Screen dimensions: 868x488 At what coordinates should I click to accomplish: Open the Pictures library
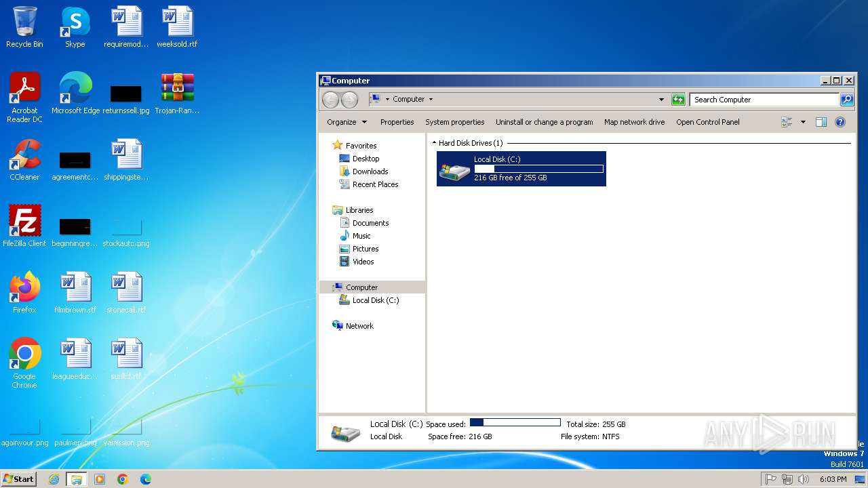pyautogui.click(x=366, y=249)
